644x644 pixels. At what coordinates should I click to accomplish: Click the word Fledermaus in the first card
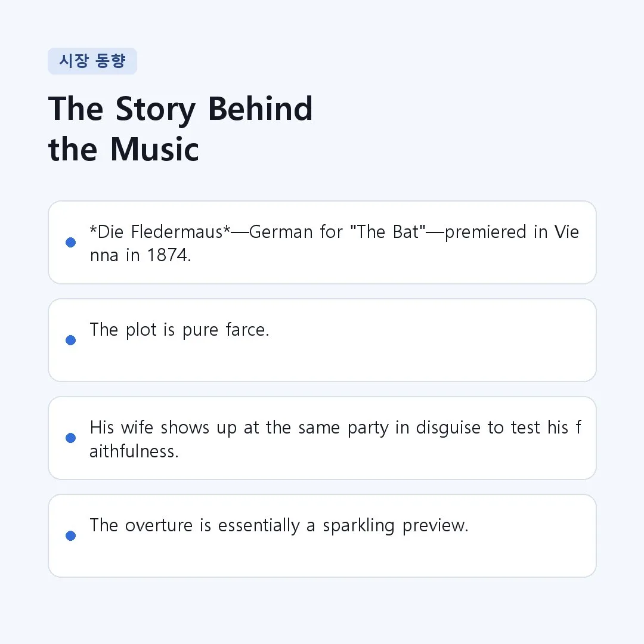point(177,231)
